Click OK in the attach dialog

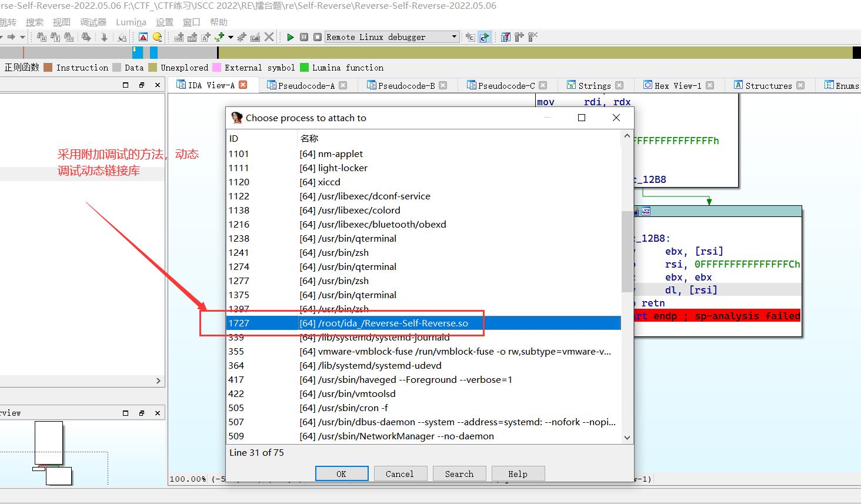[x=342, y=473]
